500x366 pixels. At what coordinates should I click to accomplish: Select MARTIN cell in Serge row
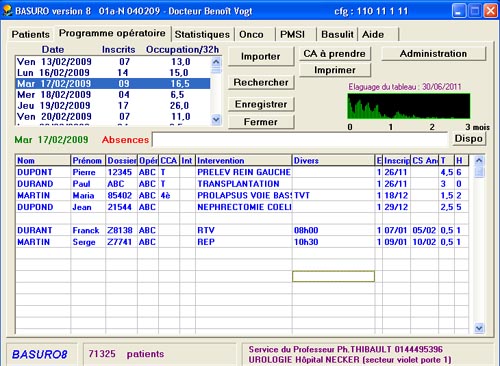pyautogui.click(x=43, y=242)
